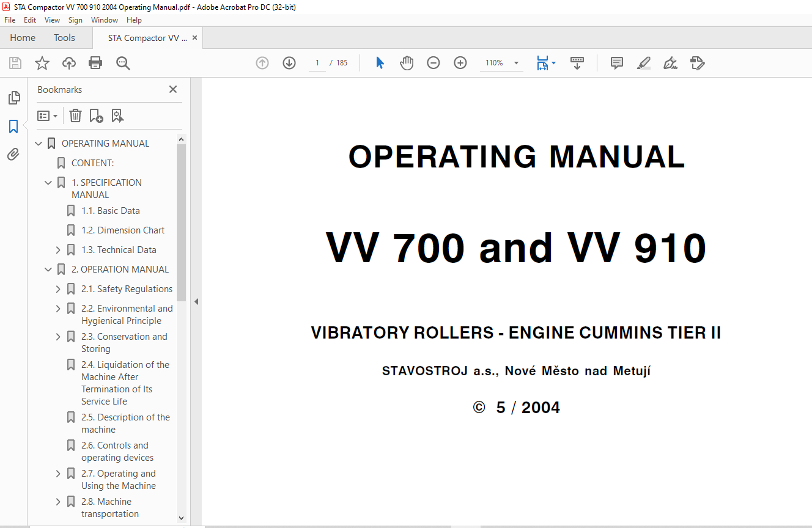Go to next page arrow
Image resolution: width=812 pixels, height=528 pixels.
point(289,63)
